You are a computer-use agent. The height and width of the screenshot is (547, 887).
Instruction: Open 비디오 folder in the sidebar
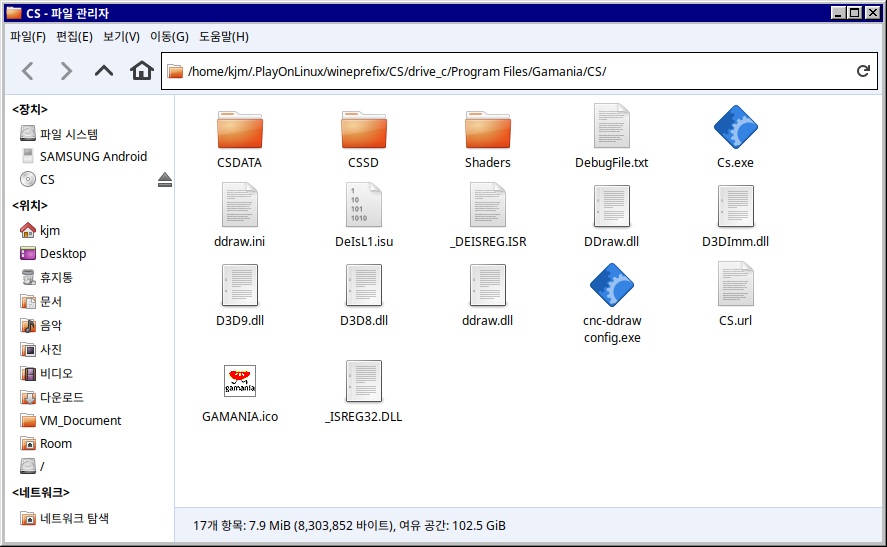tap(46, 373)
